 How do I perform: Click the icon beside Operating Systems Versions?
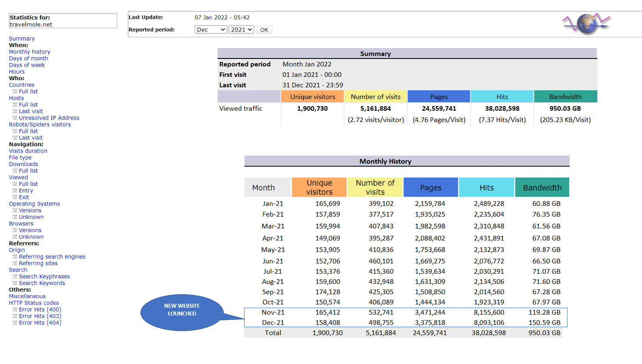point(15,211)
